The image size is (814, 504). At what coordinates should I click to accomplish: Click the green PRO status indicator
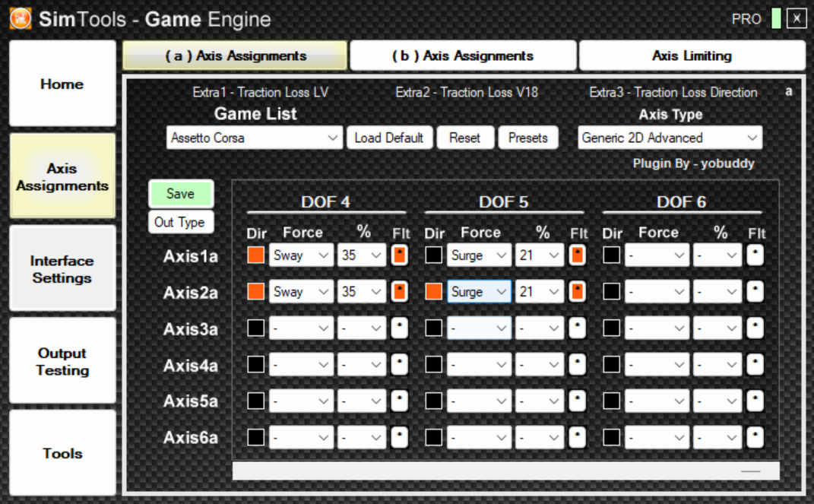[776, 19]
